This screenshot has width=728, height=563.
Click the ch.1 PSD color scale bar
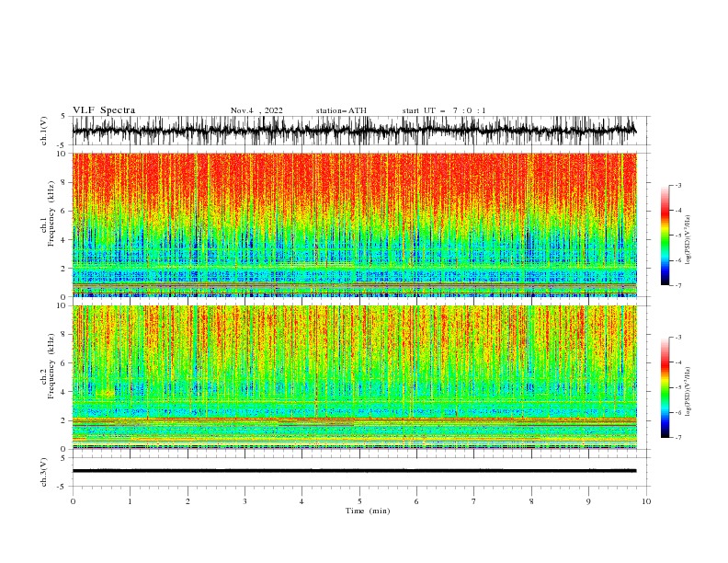tap(665, 236)
